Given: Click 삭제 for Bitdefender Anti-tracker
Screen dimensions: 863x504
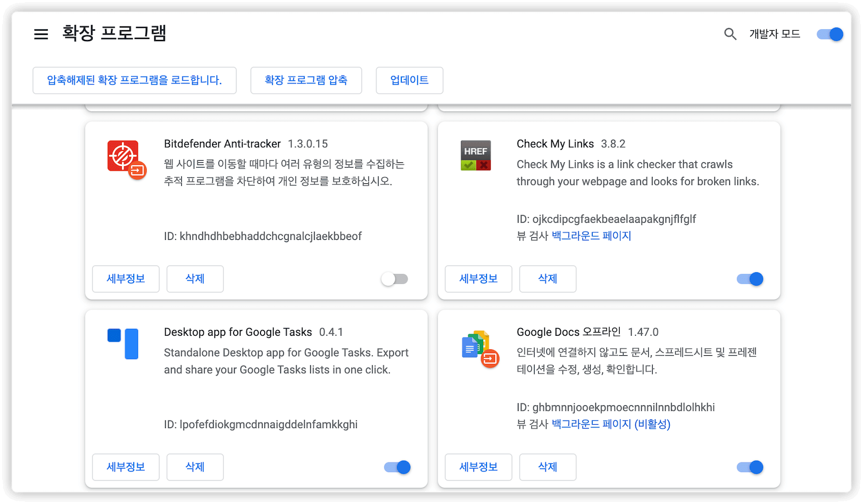Looking at the screenshot, I should [195, 279].
